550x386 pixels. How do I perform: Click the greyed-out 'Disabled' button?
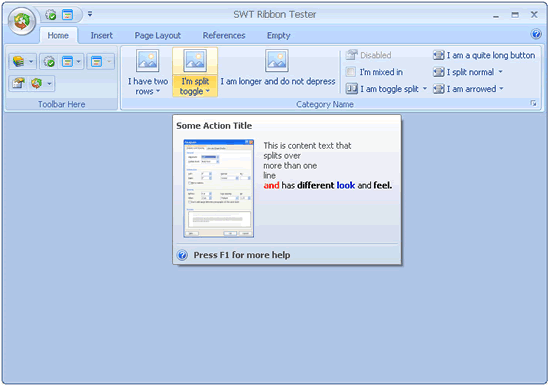click(369, 55)
